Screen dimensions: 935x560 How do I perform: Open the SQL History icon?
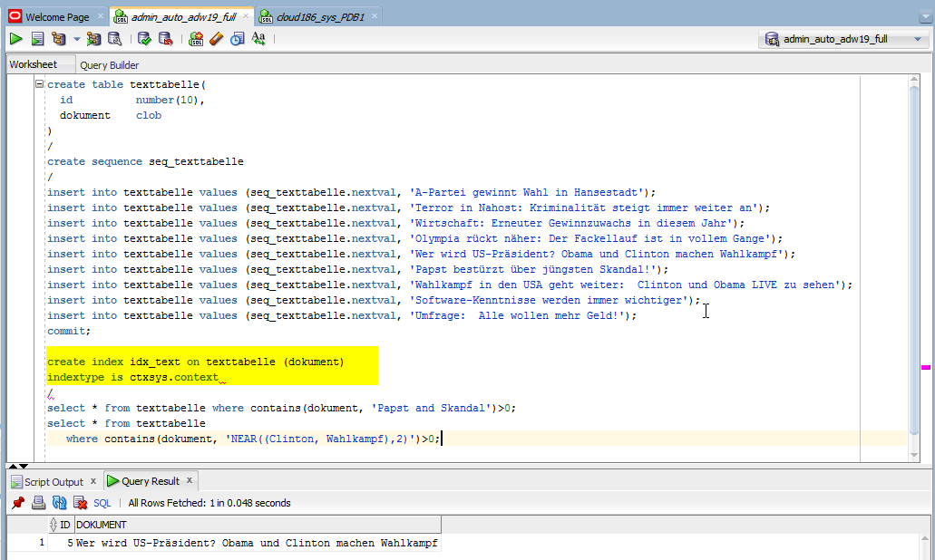pos(238,39)
